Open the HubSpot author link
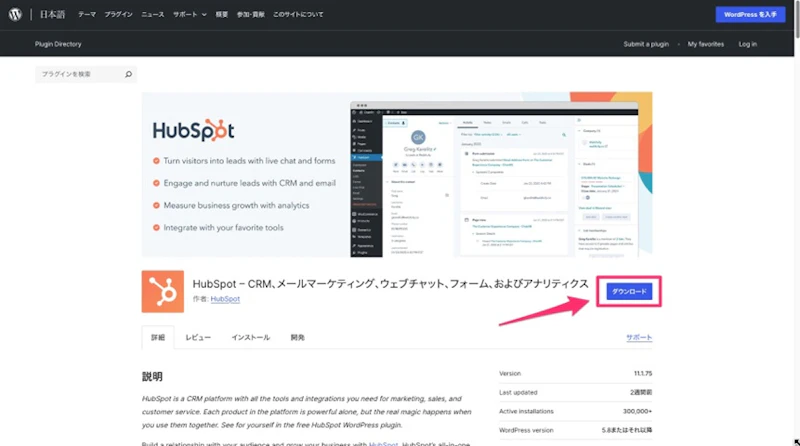This screenshot has height=446, width=800. (225, 299)
